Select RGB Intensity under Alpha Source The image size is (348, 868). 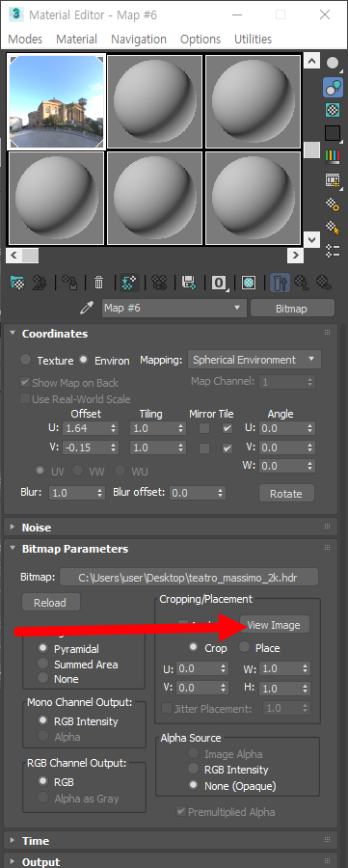pyautogui.click(x=193, y=769)
